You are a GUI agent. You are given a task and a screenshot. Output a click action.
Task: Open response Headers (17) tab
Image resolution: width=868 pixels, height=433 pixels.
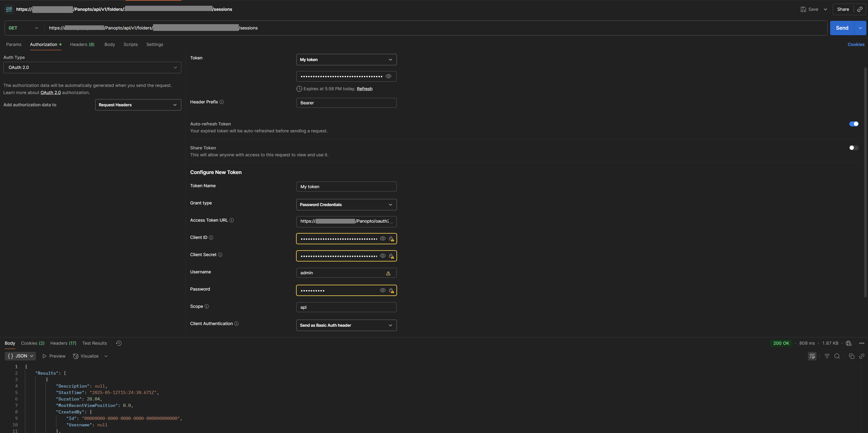click(63, 343)
